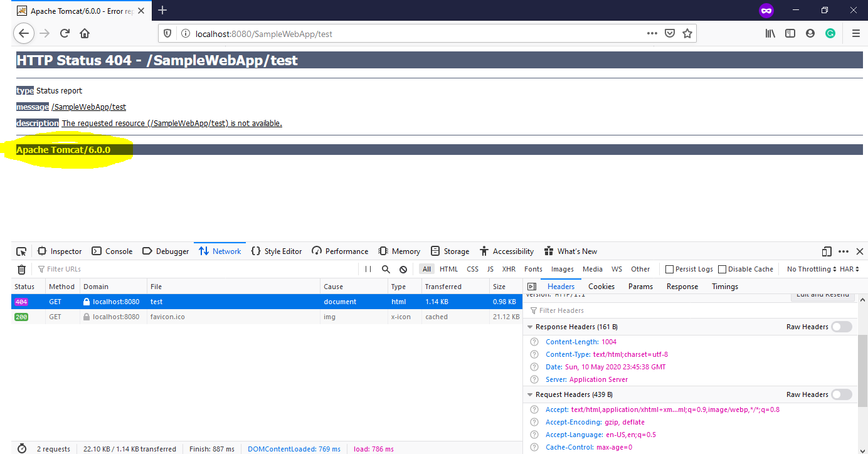Open the Response details tab
The width and height of the screenshot is (868, 454).
682,287
